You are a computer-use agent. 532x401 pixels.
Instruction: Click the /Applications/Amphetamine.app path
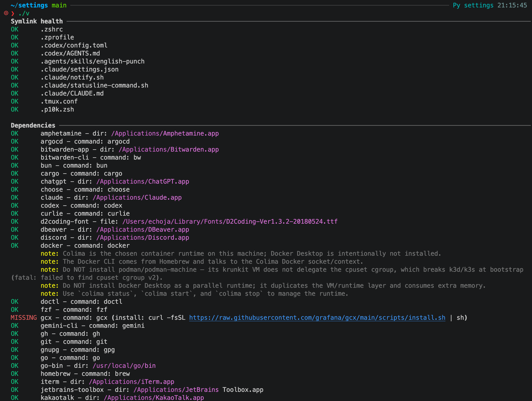tap(165, 134)
